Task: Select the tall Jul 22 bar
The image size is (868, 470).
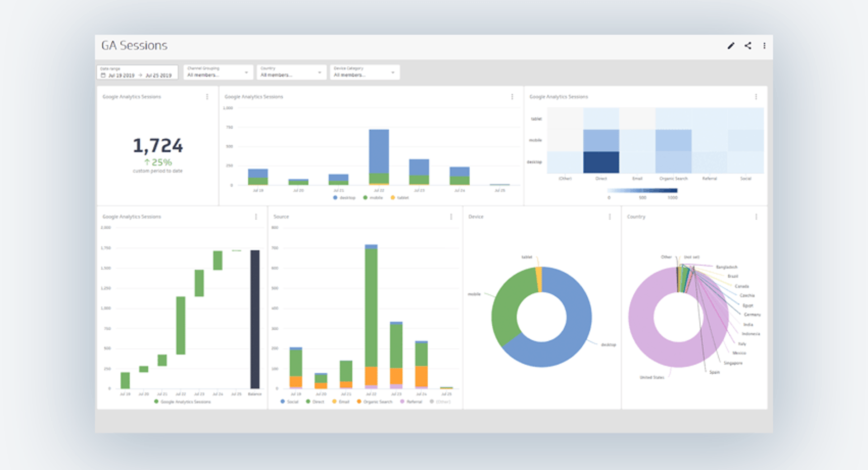Action: tap(380, 156)
